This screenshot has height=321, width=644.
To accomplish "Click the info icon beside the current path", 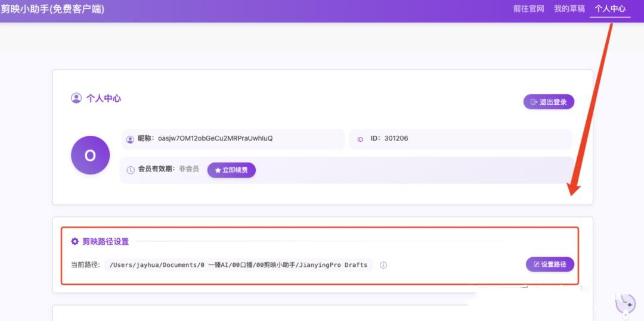I will 383,265.
